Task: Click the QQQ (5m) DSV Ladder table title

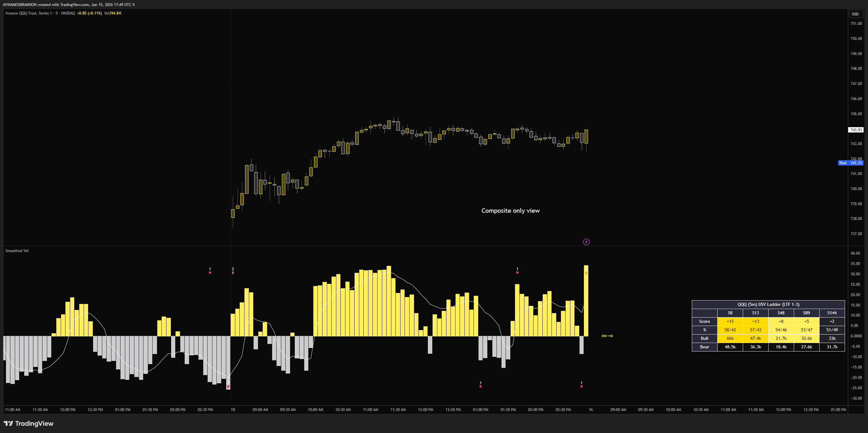Action: click(x=768, y=304)
